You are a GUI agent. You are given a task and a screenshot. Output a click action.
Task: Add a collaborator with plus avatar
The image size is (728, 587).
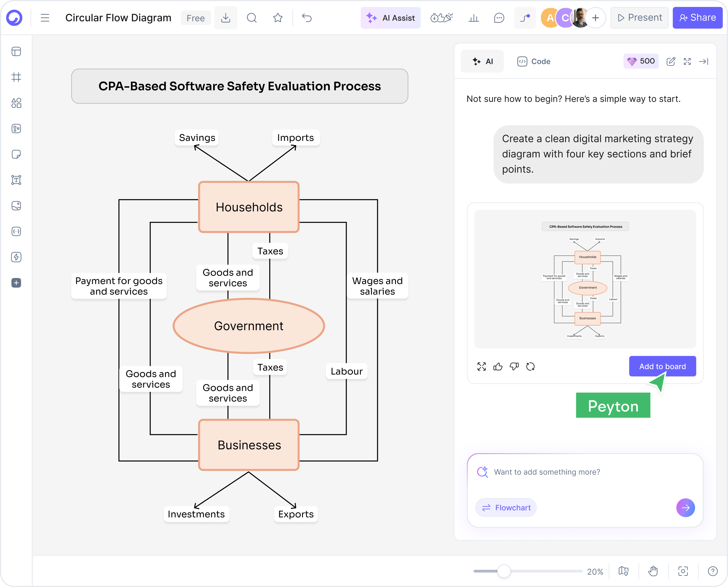click(595, 18)
